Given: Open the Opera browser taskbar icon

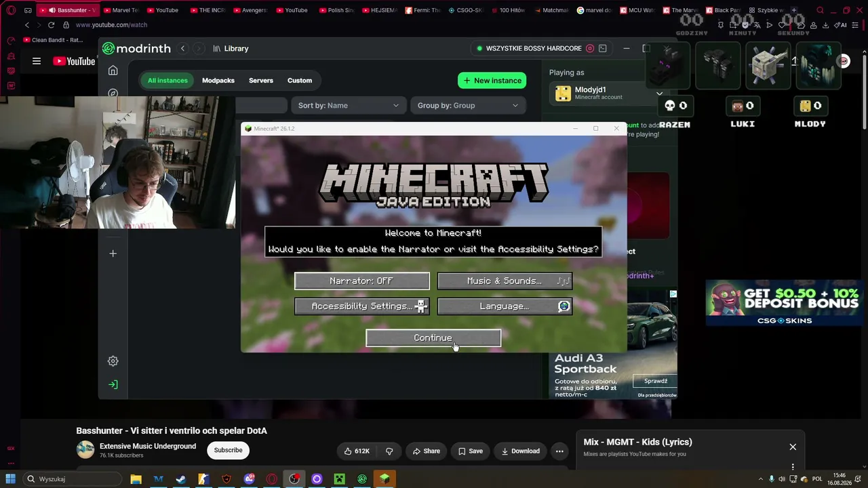Looking at the screenshot, I should pos(272,479).
